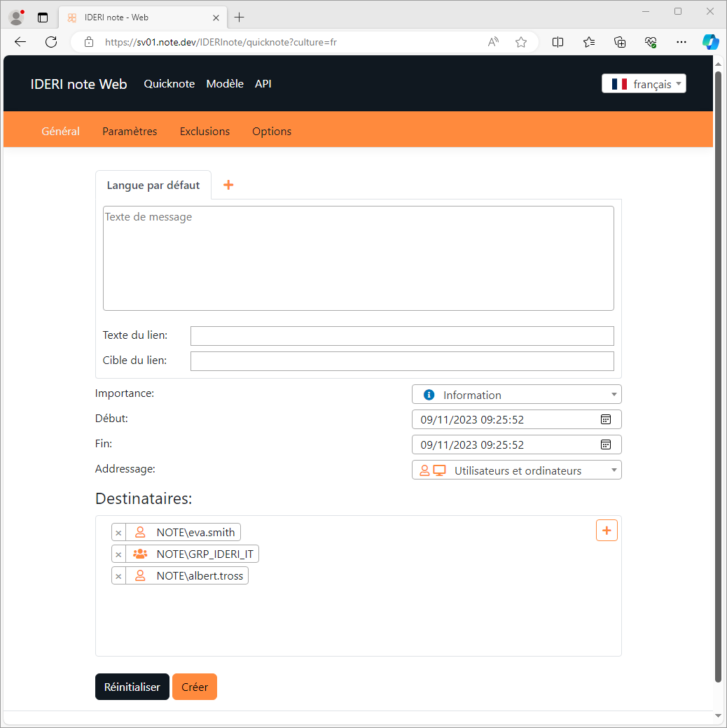Select recipient text NOTE\albert.tross

click(x=200, y=575)
